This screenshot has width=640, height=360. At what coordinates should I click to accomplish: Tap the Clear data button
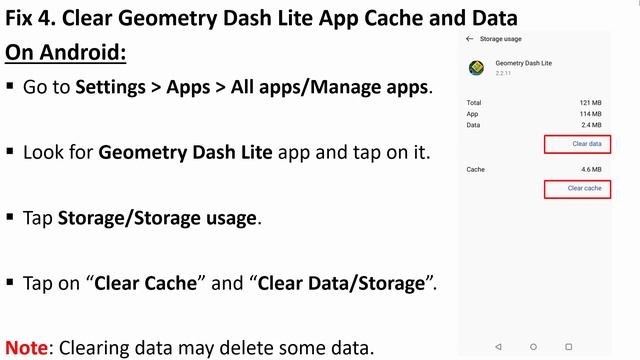tap(577, 144)
